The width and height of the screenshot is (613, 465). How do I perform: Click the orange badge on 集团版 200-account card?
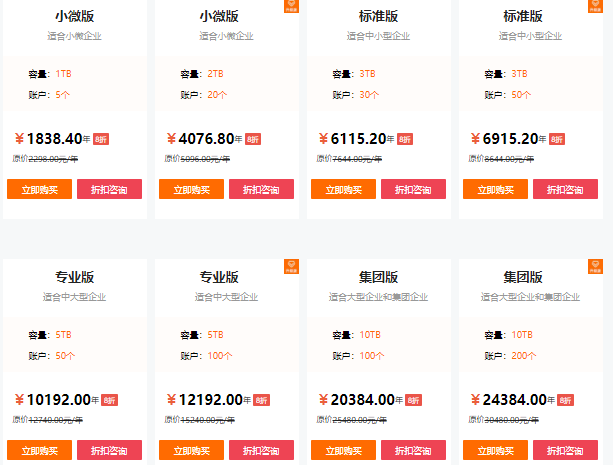click(x=596, y=266)
